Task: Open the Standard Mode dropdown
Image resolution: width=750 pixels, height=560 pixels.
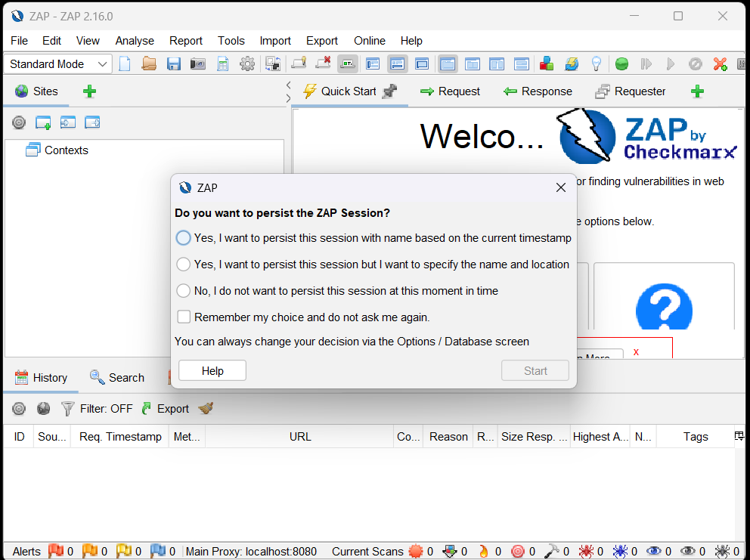Action: [x=58, y=63]
